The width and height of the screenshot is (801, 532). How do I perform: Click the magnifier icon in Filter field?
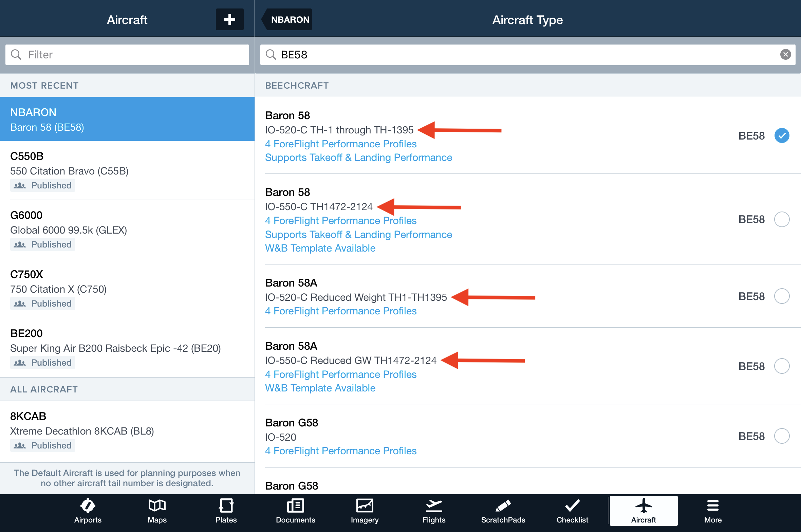pos(16,54)
